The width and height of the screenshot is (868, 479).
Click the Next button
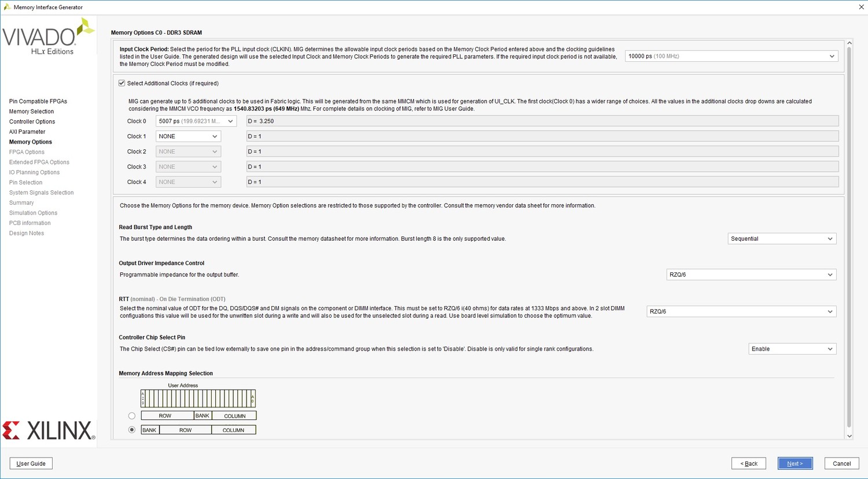coord(795,463)
